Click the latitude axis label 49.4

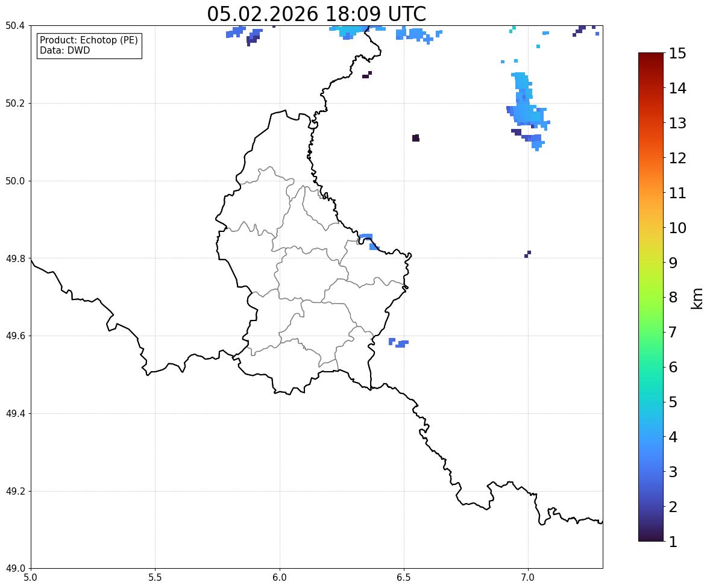[15, 413]
